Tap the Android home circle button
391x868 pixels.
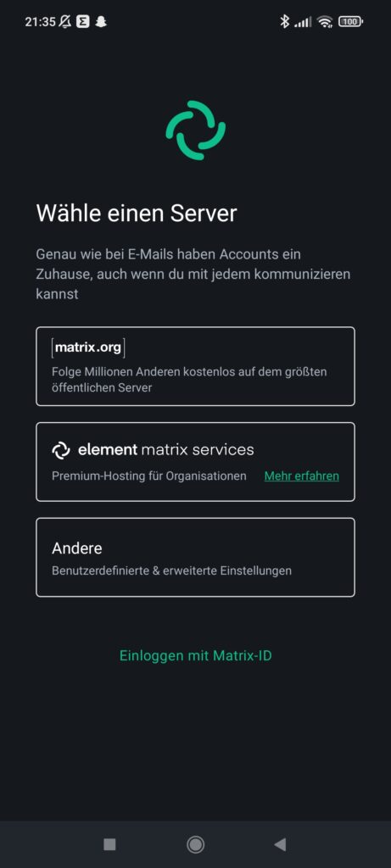tap(195, 844)
